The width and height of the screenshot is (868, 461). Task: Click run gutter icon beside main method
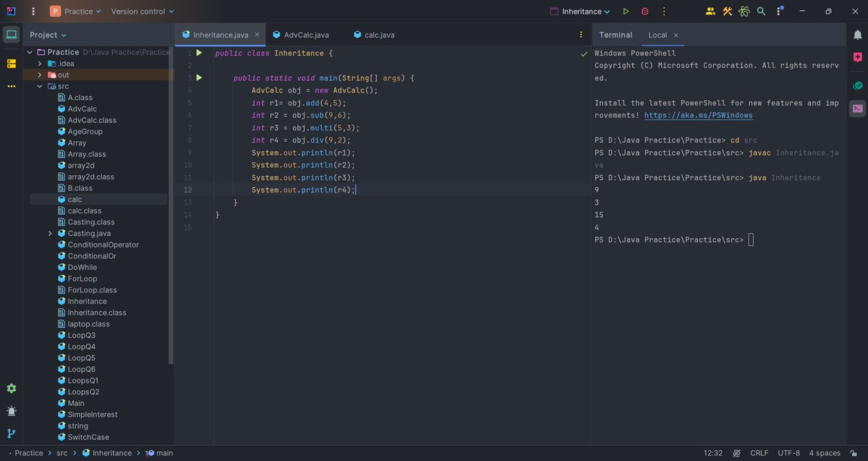click(x=200, y=77)
